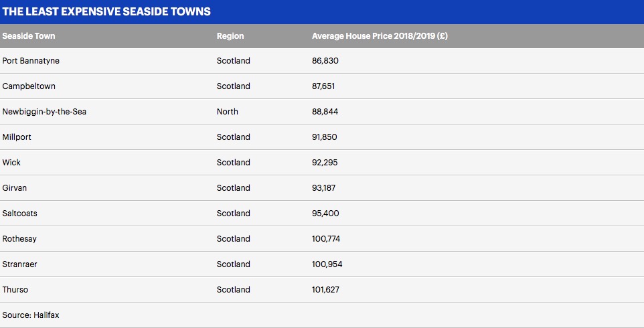644x328 pixels.
Task: Click the North region cell
Action: coord(228,112)
